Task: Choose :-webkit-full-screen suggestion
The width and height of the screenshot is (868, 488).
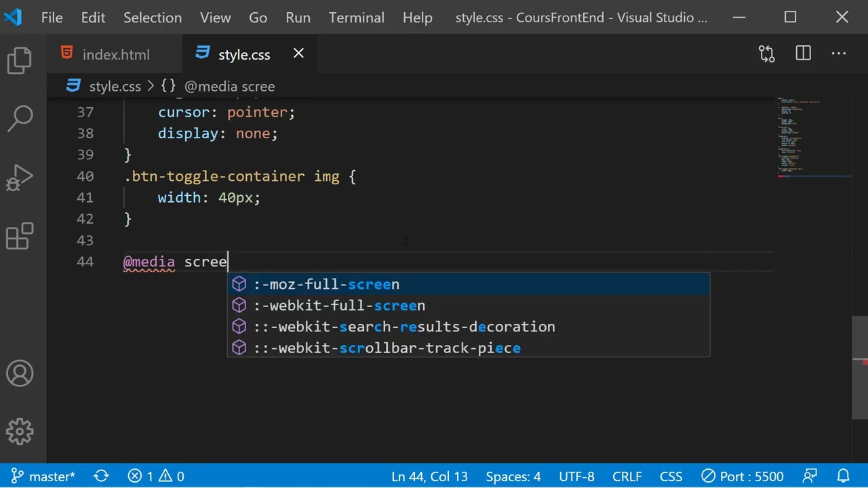Action: coord(468,305)
